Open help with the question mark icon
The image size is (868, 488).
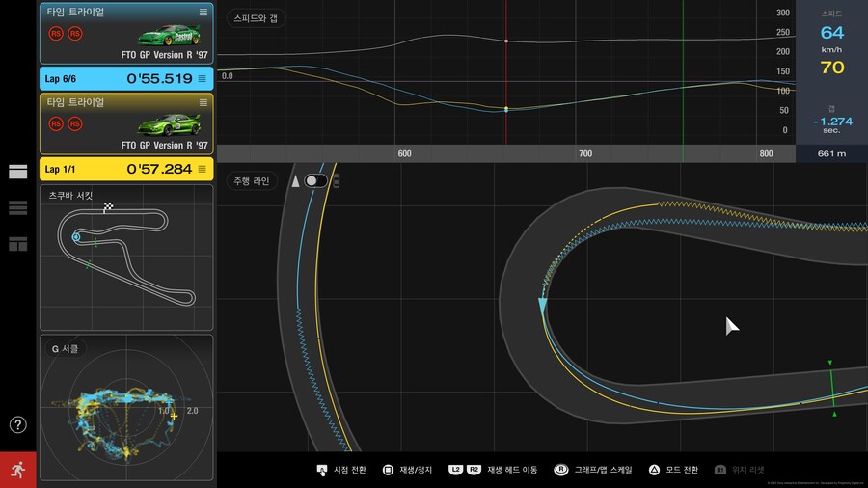(18, 424)
